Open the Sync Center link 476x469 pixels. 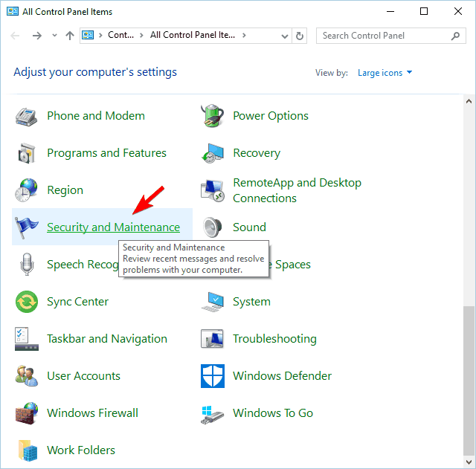(x=77, y=302)
